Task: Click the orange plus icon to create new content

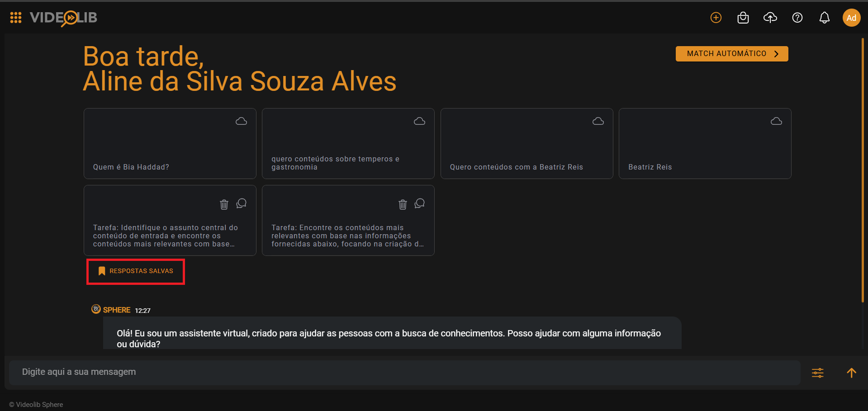Action: point(716,18)
